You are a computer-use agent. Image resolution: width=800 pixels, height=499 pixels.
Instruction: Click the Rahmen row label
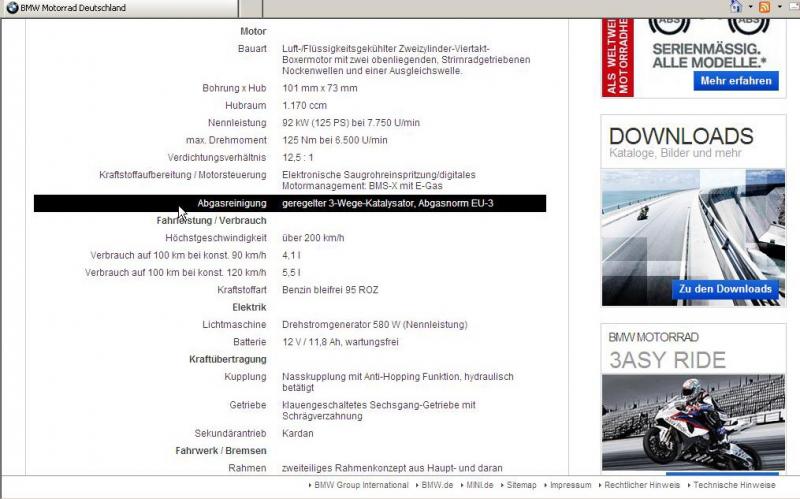click(x=247, y=468)
